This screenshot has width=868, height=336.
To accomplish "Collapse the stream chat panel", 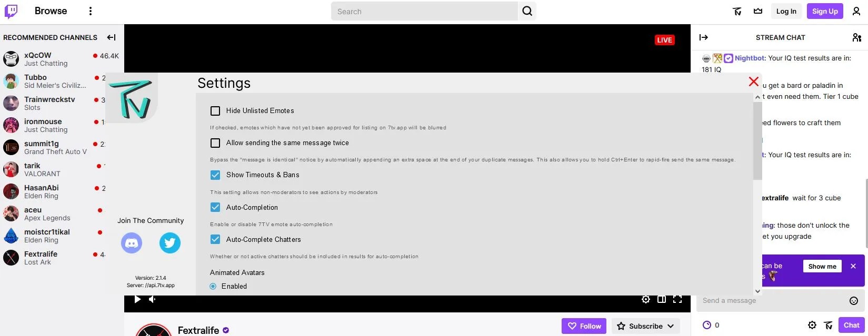I will pyautogui.click(x=704, y=37).
